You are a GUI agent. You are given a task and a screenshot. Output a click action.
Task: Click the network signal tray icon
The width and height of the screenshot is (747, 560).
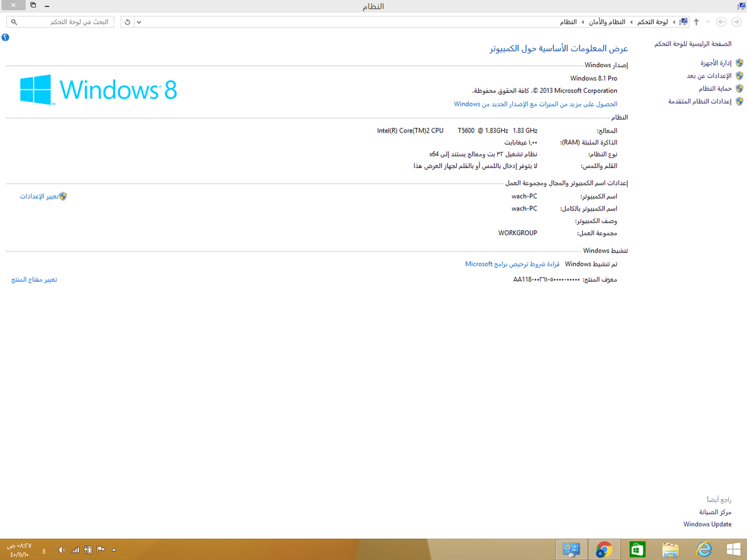(x=75, y=550)
